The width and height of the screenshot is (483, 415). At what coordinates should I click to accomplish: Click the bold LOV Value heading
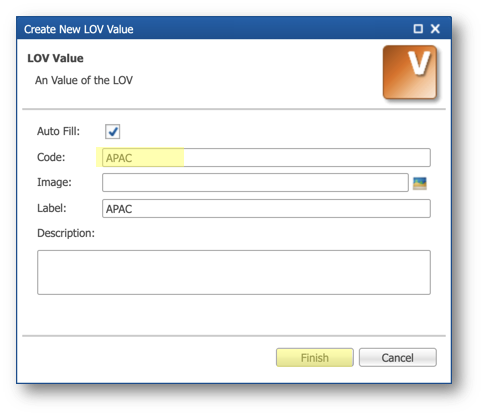point(55,58)
